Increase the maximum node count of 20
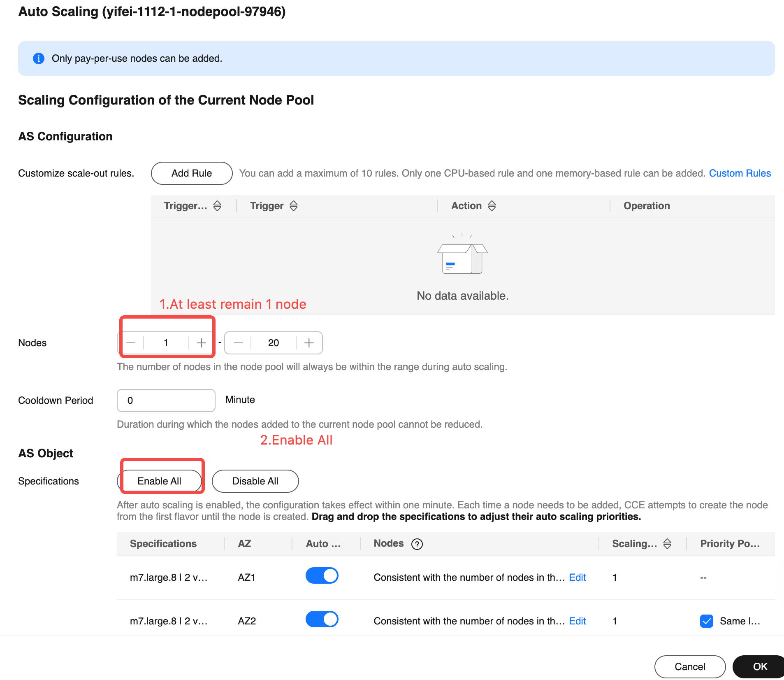Viewport: 784px width, 680px height. pyautogui.click(x=309, y=343)
